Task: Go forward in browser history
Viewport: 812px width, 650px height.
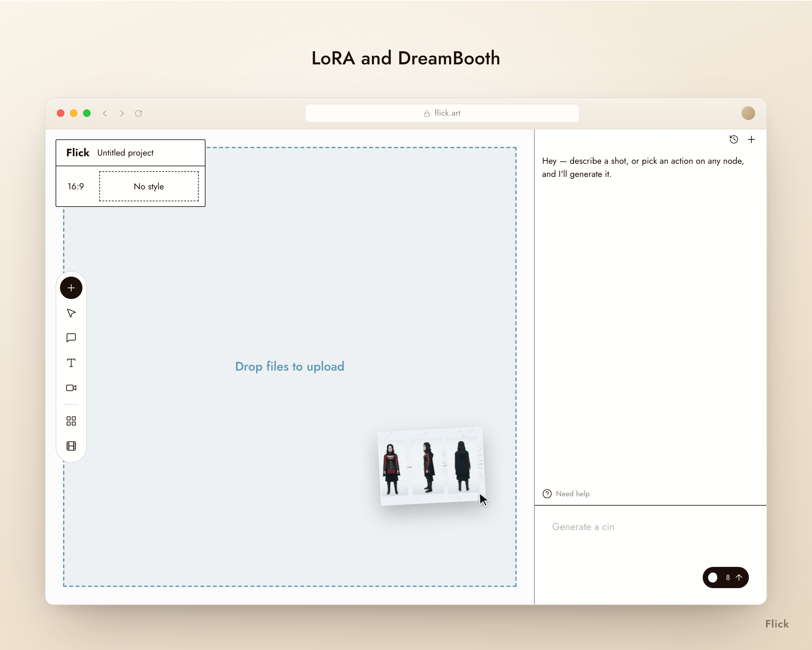Action: coord(122,113)
